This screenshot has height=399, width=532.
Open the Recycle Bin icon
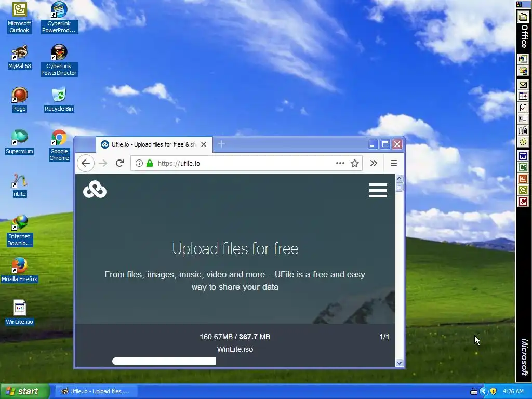click(x=59, y=99)
